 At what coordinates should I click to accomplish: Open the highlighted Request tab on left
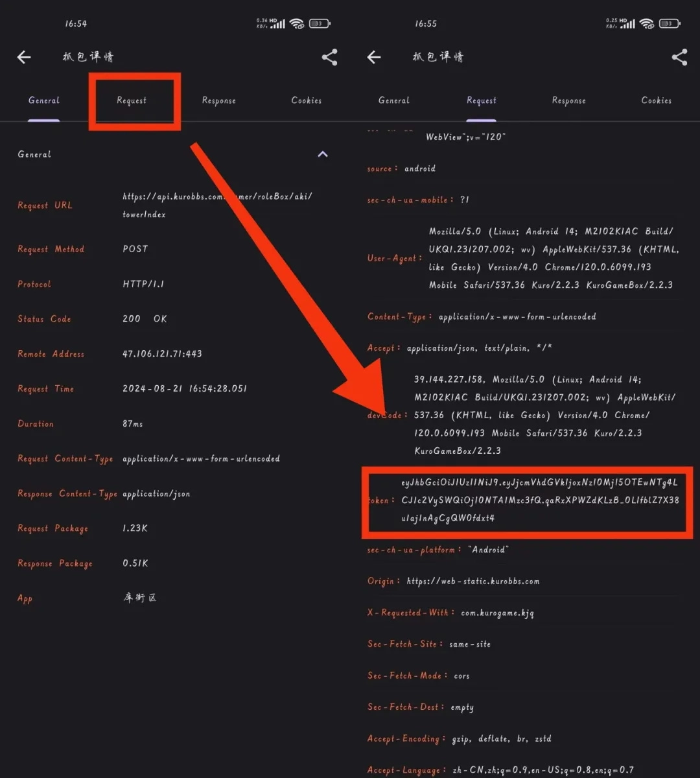pyautogui.click(x=132, y=100)
